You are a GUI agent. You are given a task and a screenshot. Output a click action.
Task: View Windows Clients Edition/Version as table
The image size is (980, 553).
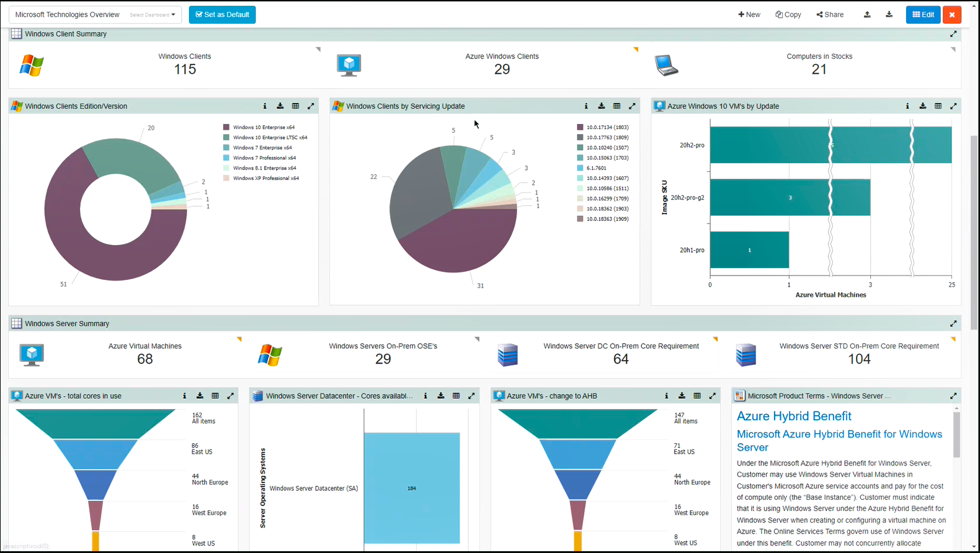[x=296, y=106]
